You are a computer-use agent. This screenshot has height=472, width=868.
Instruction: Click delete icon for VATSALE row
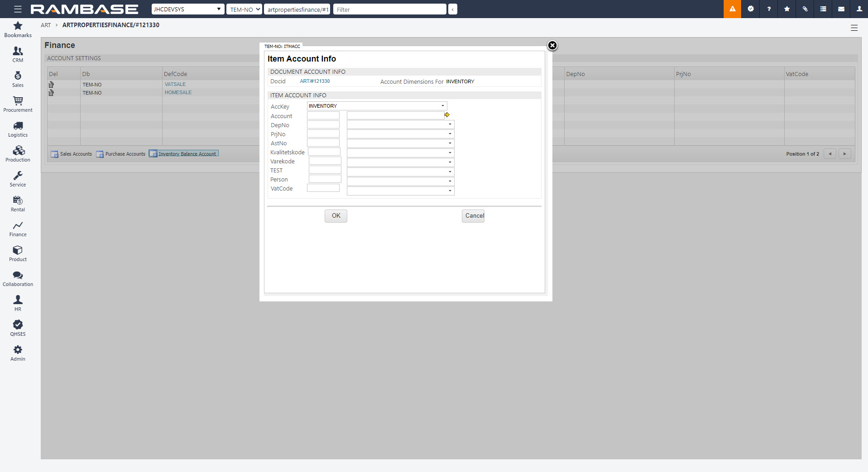click(51, 85)
